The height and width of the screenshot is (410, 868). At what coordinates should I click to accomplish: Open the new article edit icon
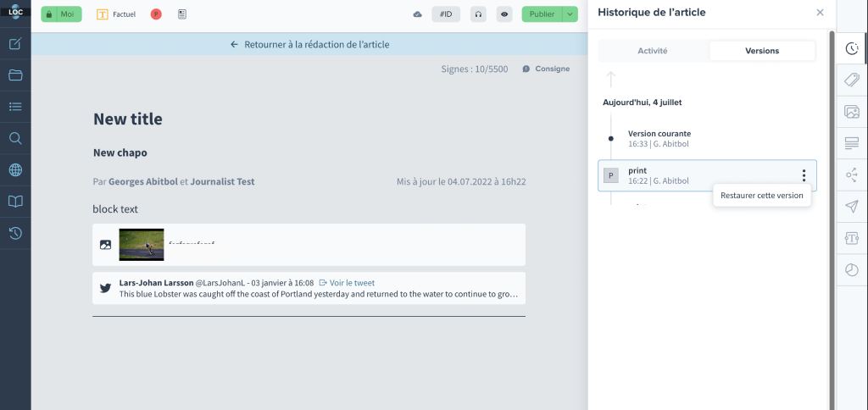15,44
